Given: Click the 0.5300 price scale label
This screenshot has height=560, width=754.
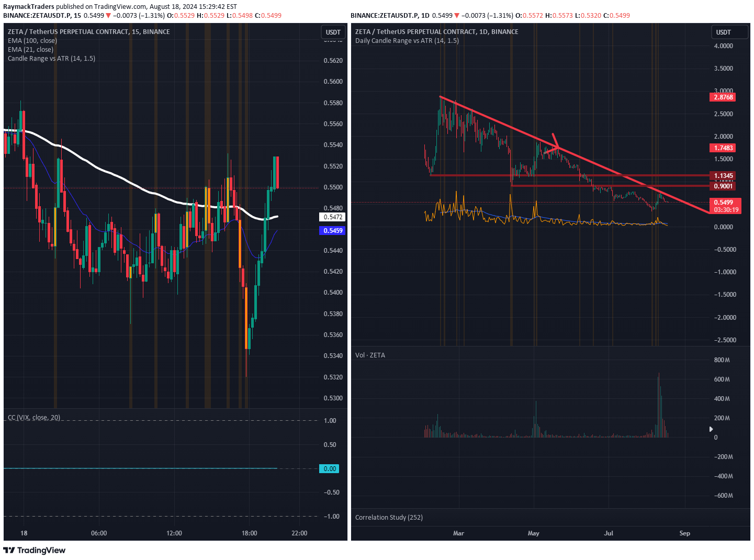Looking at the screenshot, I should pyautogui.click(x=333, y=398).
